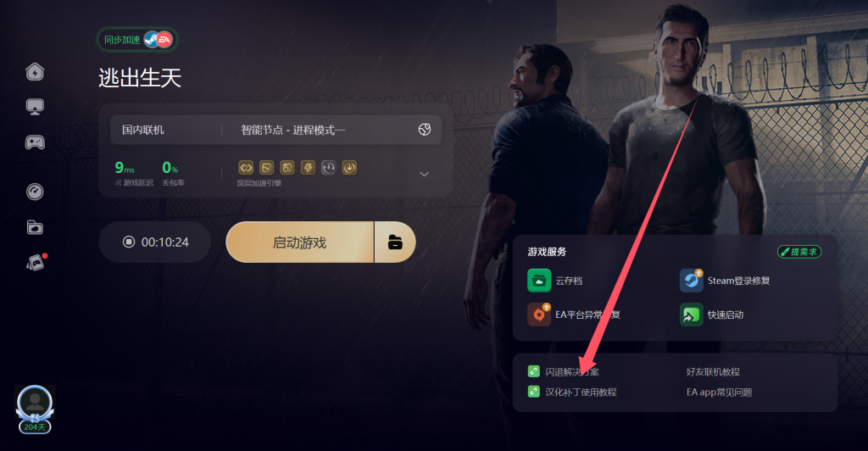
Task: Click the 启动游戏 launch button
Action: [x=299, y=242]
